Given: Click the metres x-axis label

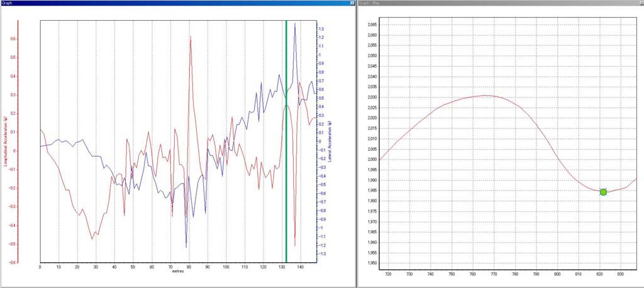Looking at the screenshot, I should pyautogui.click(x=178, y=274).
